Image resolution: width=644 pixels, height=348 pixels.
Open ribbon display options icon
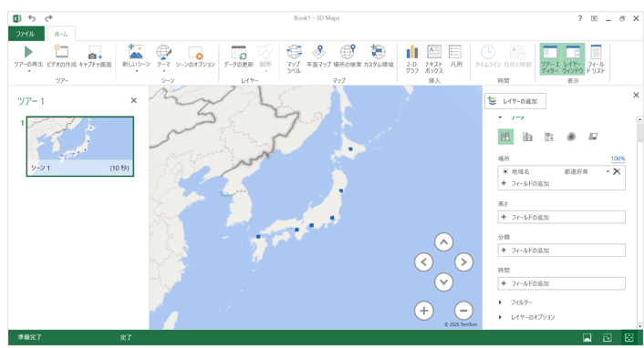594,18
